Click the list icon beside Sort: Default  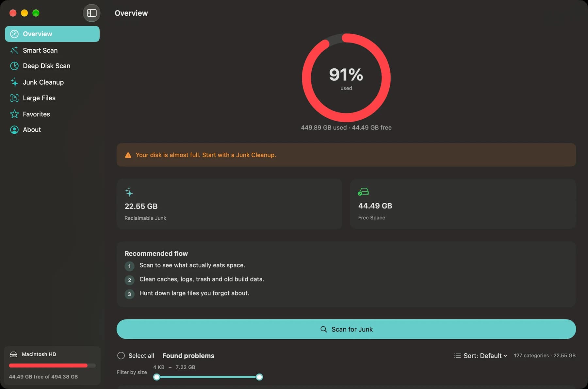457,356
